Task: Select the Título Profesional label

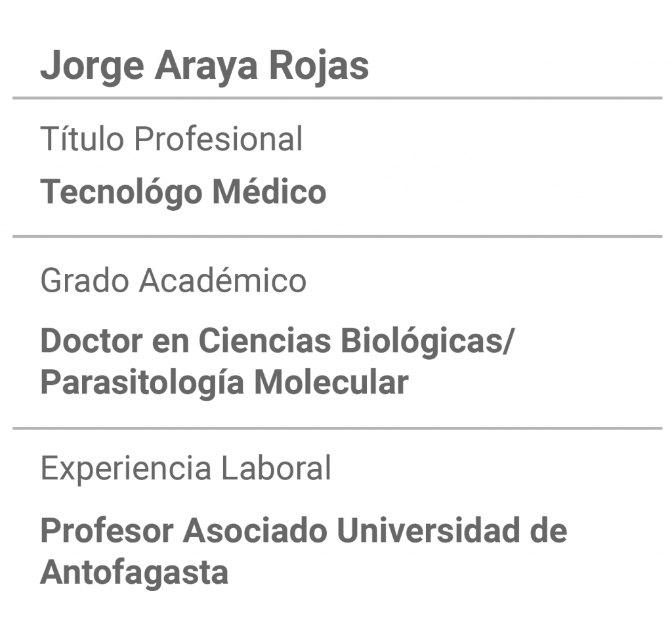Action: click(x=171, y=139)
